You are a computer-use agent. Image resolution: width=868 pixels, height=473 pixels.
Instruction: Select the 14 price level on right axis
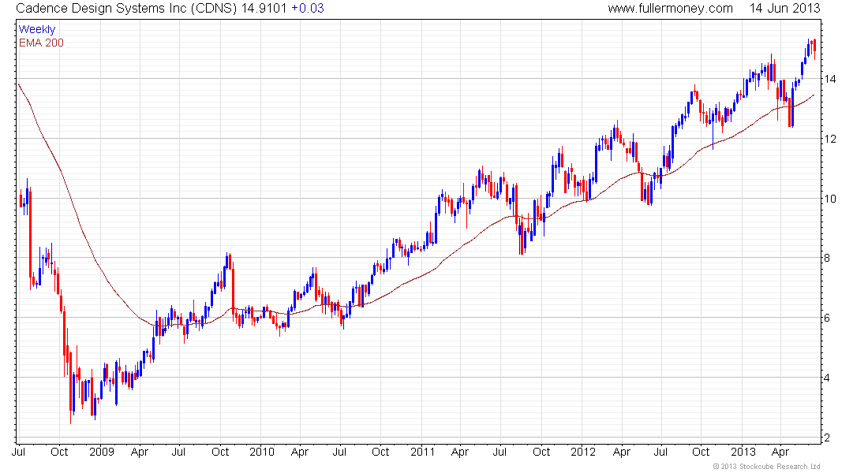coord(829,79)
